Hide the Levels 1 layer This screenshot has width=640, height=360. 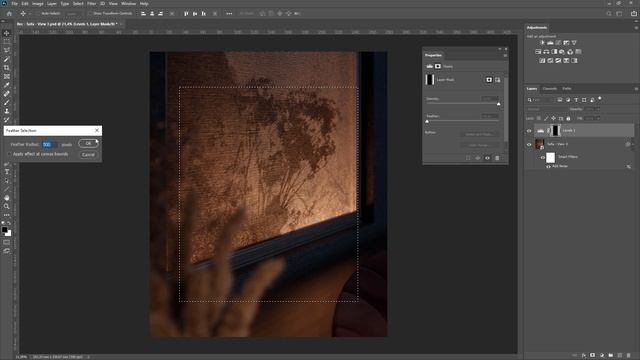pos(529,131)
